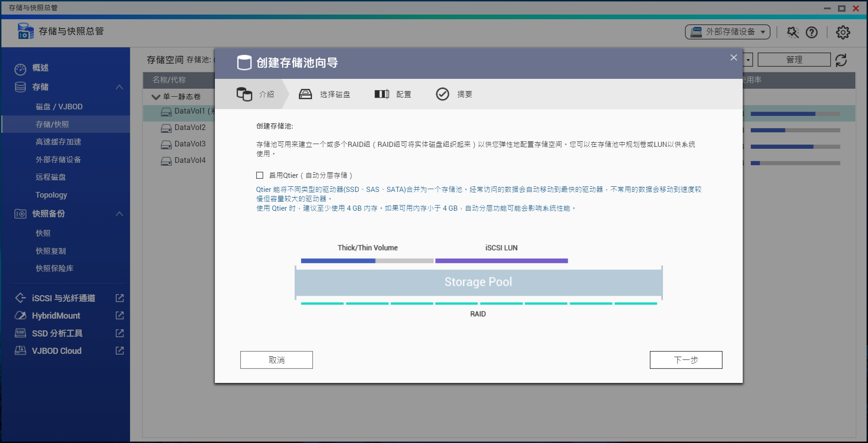Click the 选择磁盘 drive icon
Viewport: 868px width, 443px height.
tap(305, 94)
